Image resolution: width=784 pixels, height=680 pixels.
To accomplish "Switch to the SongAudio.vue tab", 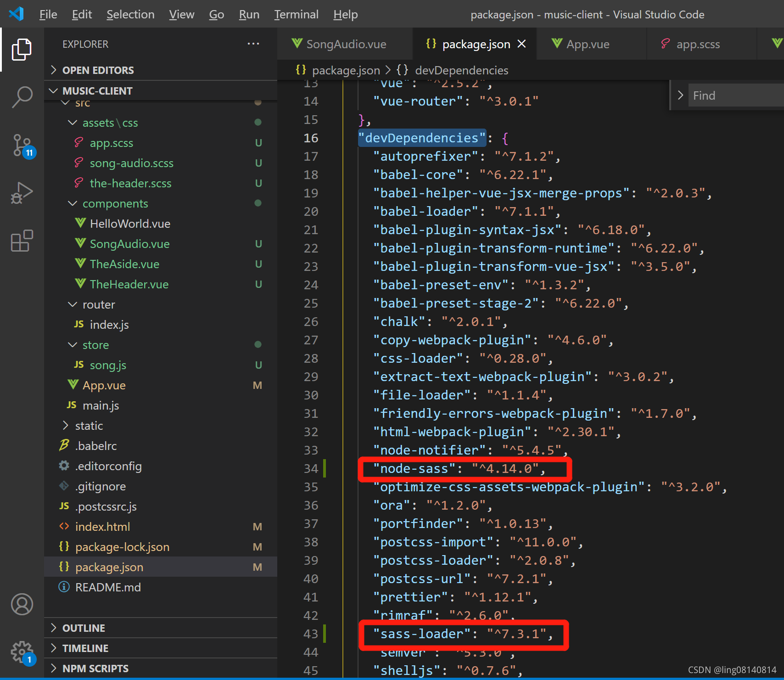I will tap(345, 44).
